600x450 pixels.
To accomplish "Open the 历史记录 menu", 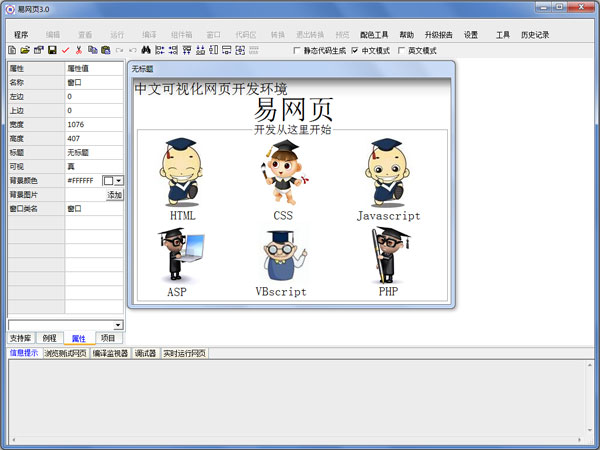I will pyautogui.click(x=535, y=35).
